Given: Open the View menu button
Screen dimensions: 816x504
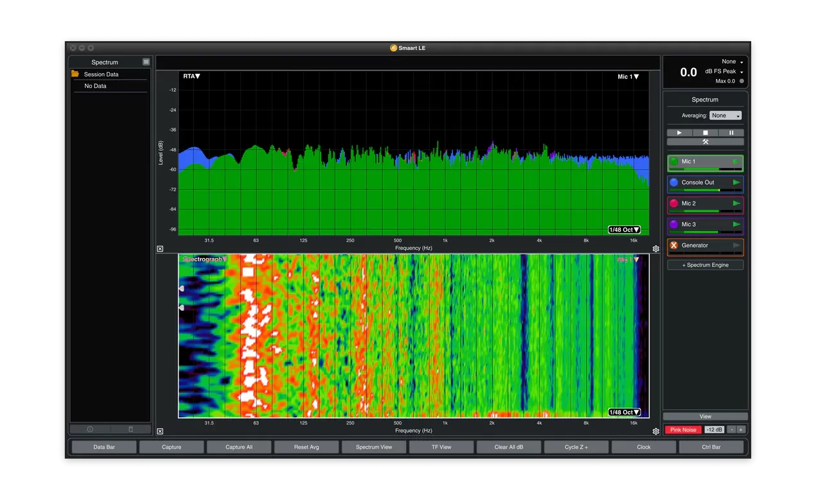Looking at the screenshot, I should pos(705,417).
